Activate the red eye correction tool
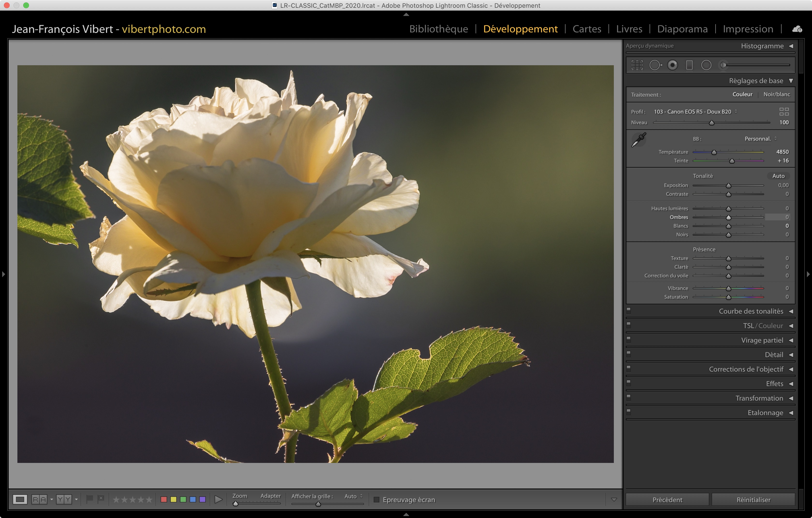 [672, 65]
